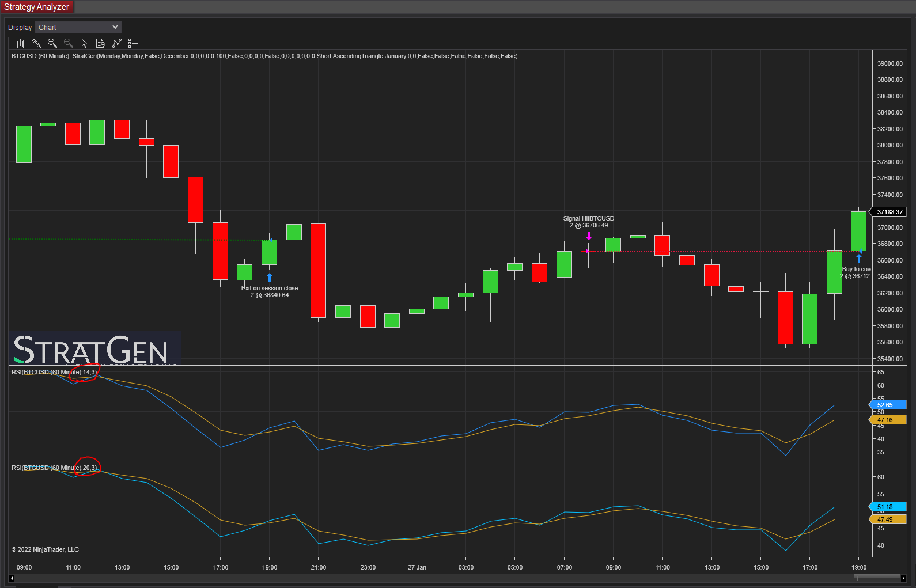This screenshot has height=588, width=916.
Task: Click the 'Exit on session close' trade annotation
Action: (270, 291)
